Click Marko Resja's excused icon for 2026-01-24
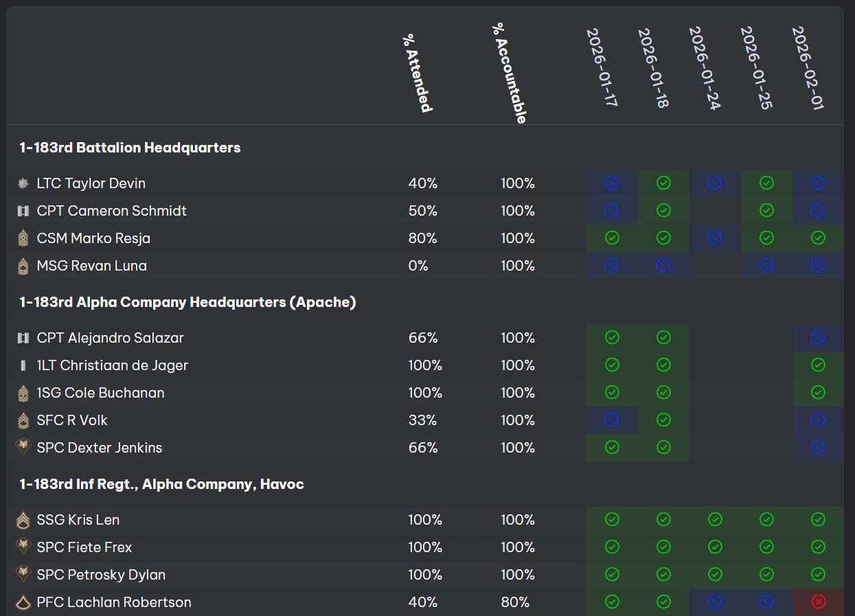The height and width of the screenshot is (616, 855). pyautogui.click(x=714, y=238)
